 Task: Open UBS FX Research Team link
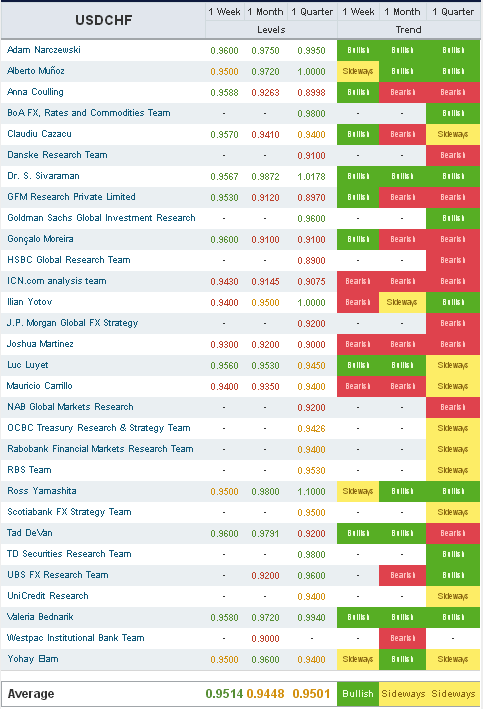(x=58, y=575)
